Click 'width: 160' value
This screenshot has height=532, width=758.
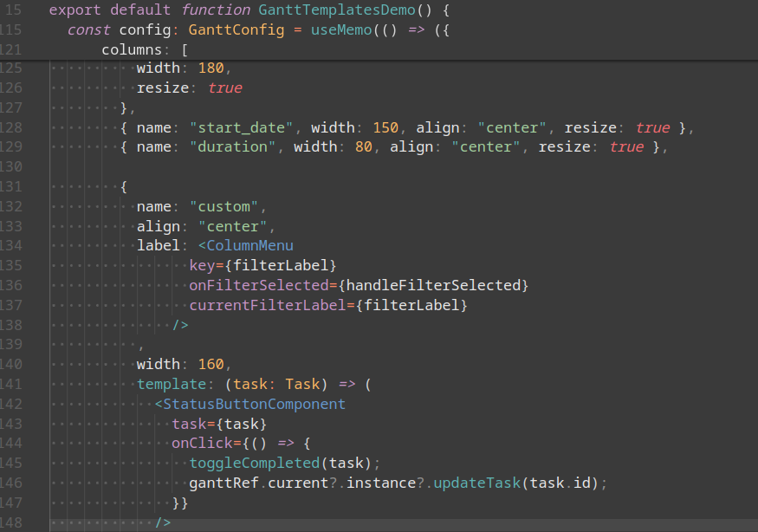[211, 364]
